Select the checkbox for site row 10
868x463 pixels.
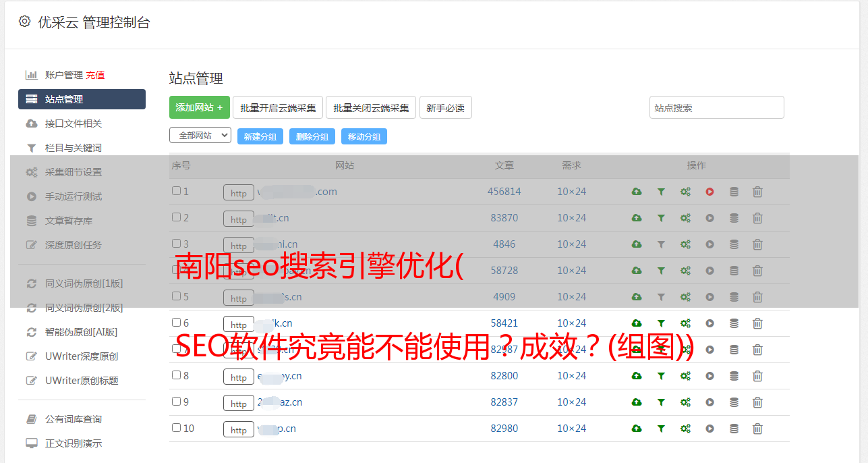[x=176, y=428]
